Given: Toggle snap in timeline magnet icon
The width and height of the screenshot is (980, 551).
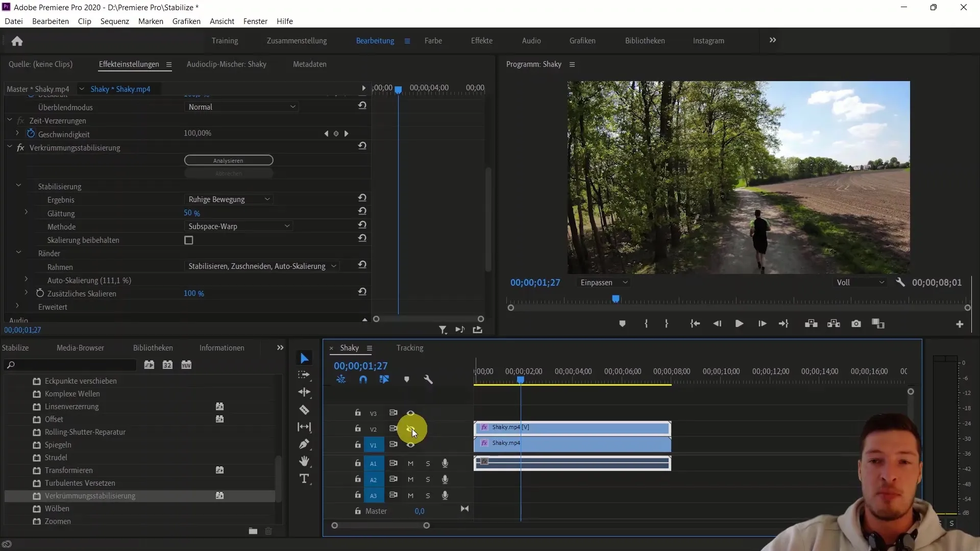Looking at the screenshot, I should 363,380.
